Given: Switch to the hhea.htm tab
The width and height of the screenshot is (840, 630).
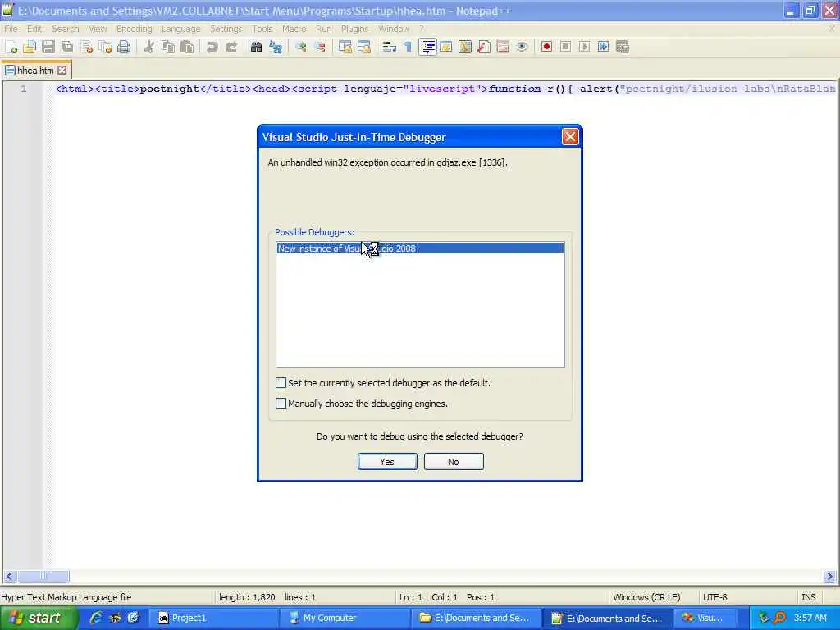Looking at the screenshot, I should click(35, 71).
